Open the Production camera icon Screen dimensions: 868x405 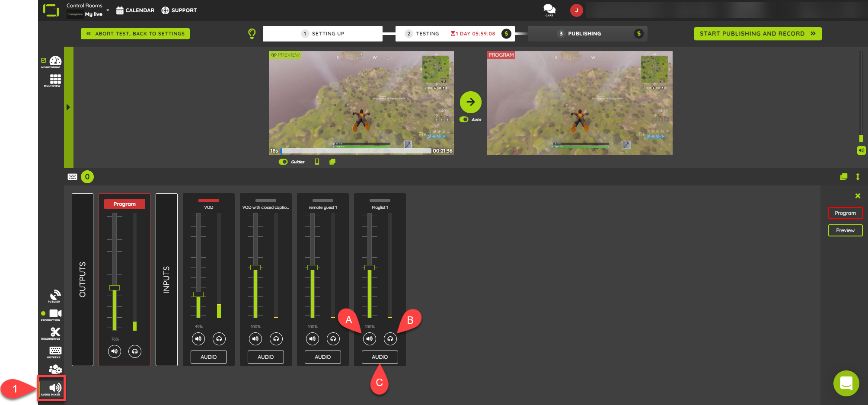pos(55,313)
